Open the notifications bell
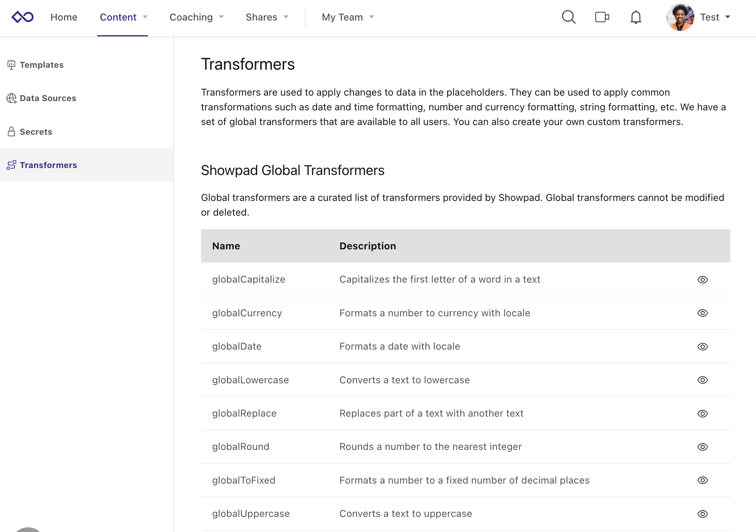This screenshot has height=532, width=756. coord(636,17)
